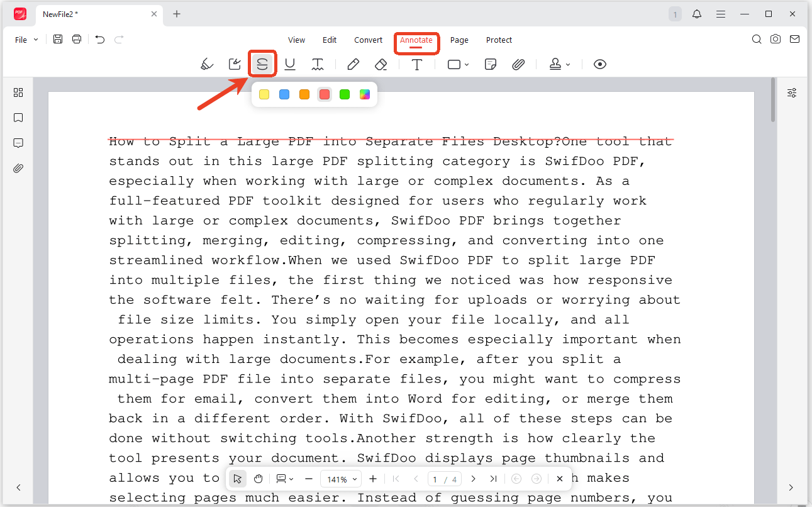Toggle annotation visibility eye icon

(600, 64)
